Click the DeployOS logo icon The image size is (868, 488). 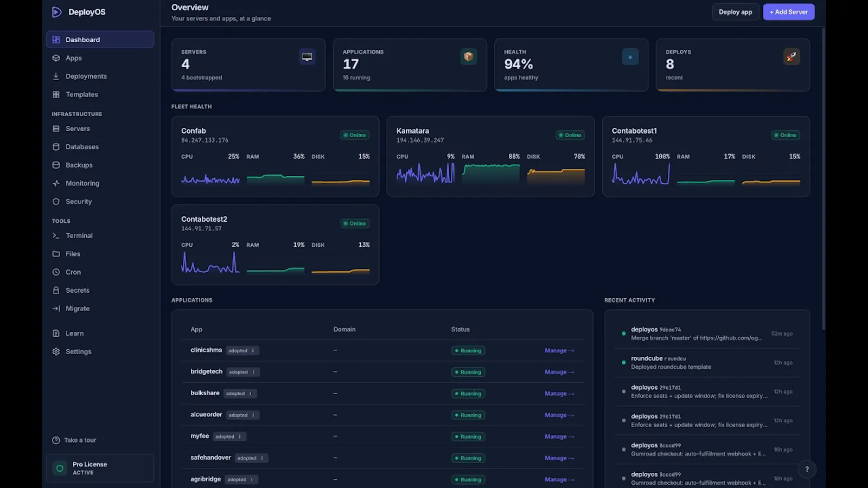[x=56, y=12]
